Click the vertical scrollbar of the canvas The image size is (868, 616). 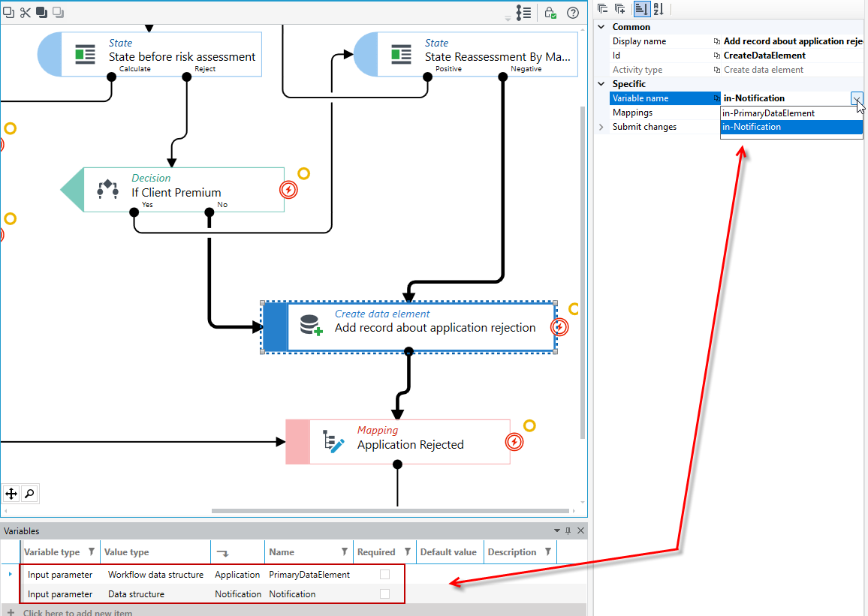583,272
